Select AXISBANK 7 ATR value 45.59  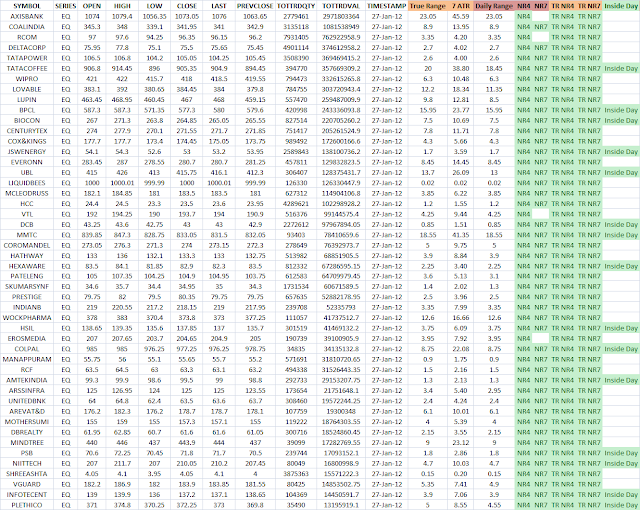(x=461, y=16)
